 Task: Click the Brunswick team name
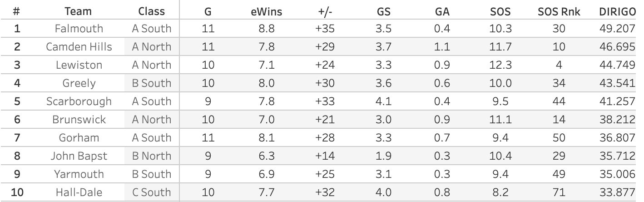tap(79, 120)
